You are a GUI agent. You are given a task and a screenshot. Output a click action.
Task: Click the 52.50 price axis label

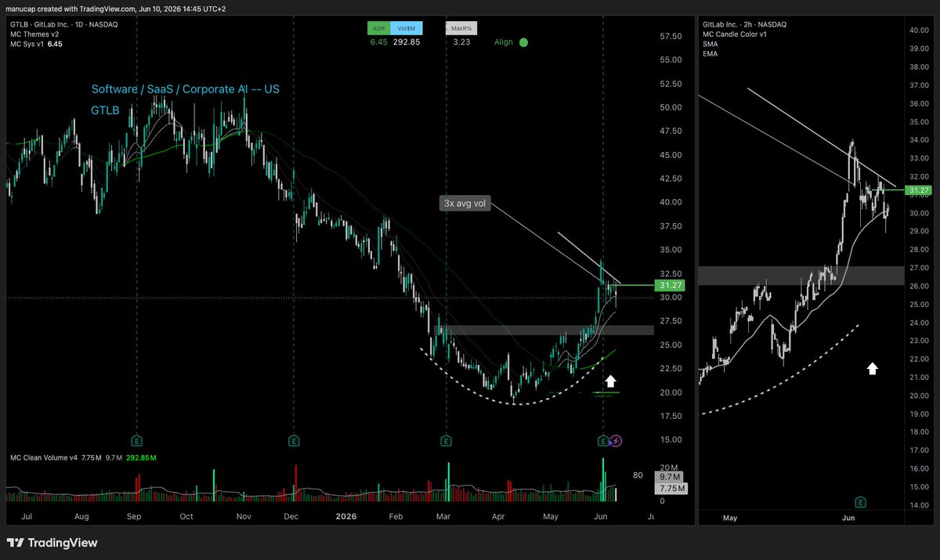(x=671, y=85)
